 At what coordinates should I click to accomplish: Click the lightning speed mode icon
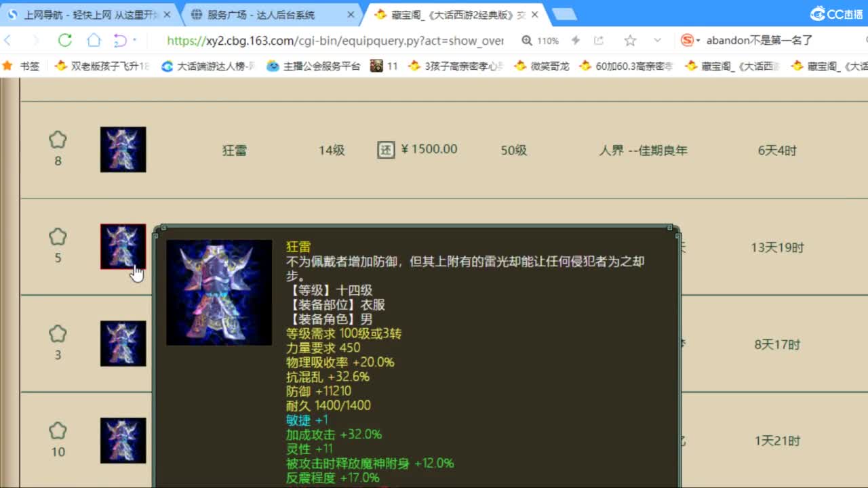[x=576, y=41]
